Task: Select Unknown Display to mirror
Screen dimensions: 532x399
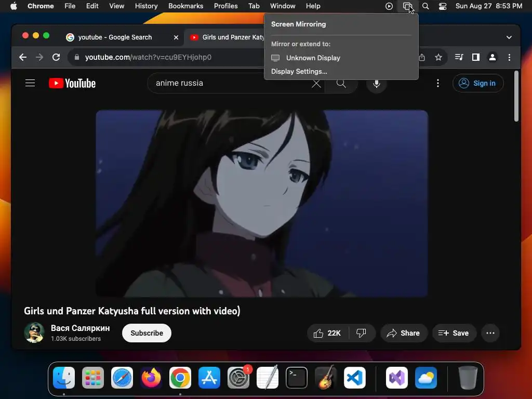Action: point(341,58)
